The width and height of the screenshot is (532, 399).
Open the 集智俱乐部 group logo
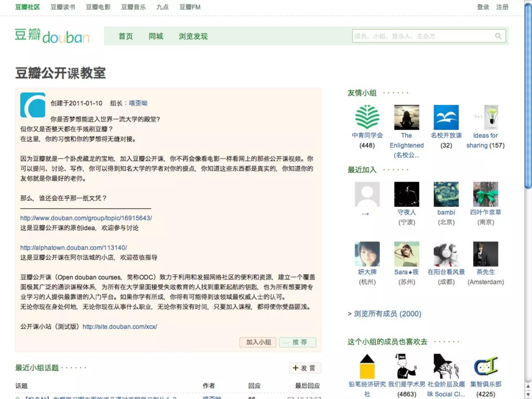[486, 366]
